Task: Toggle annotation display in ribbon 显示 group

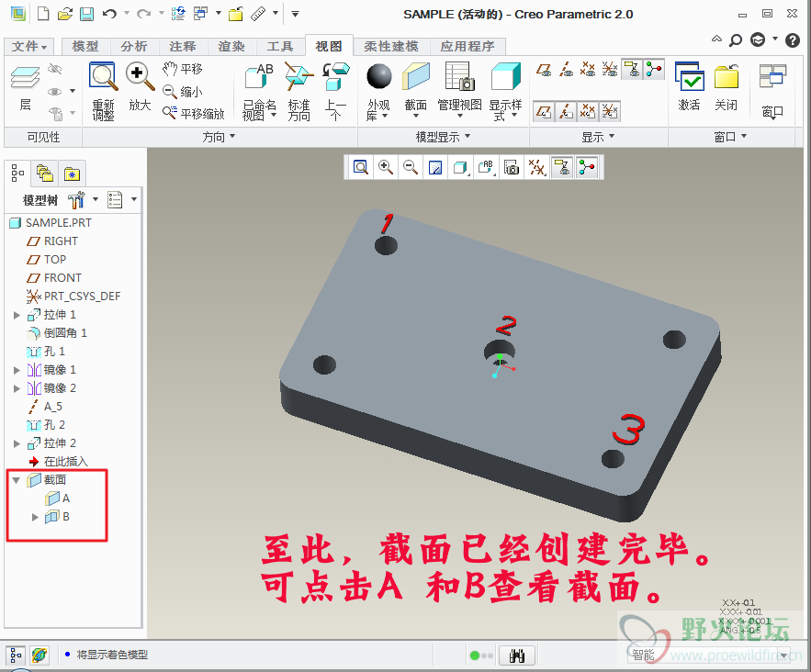Action: pos(632,69)
